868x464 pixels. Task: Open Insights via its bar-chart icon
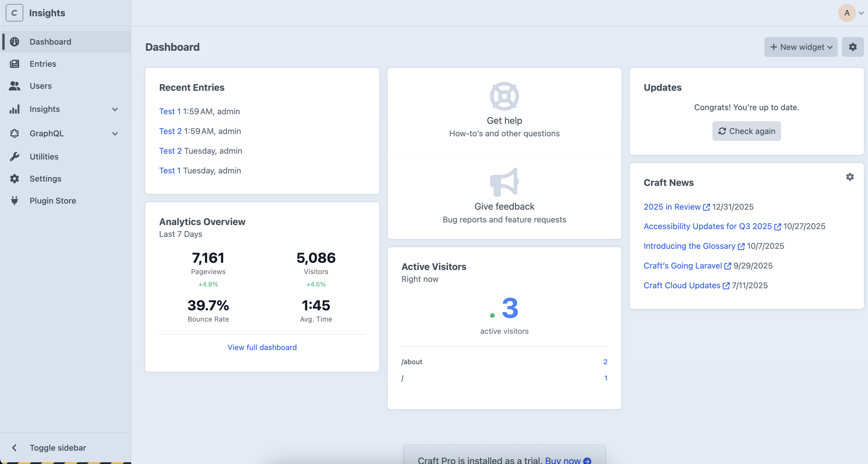tap(15, 109)
